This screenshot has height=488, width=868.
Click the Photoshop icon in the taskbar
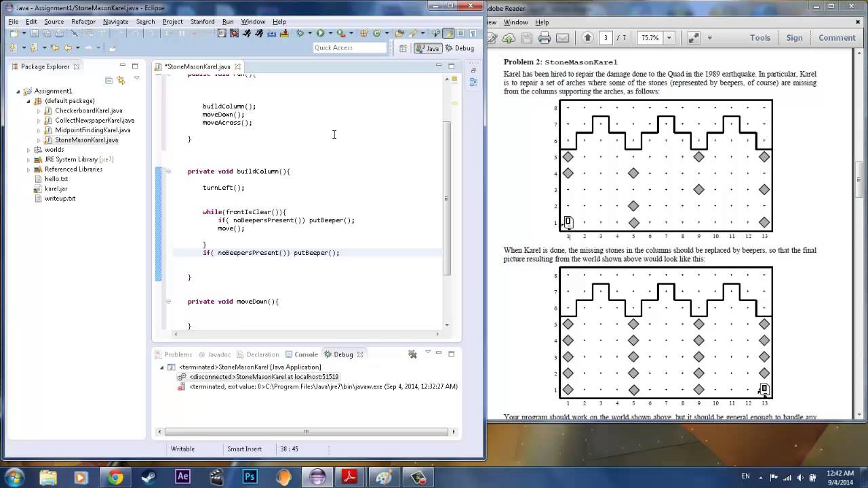tap(250, 476)
